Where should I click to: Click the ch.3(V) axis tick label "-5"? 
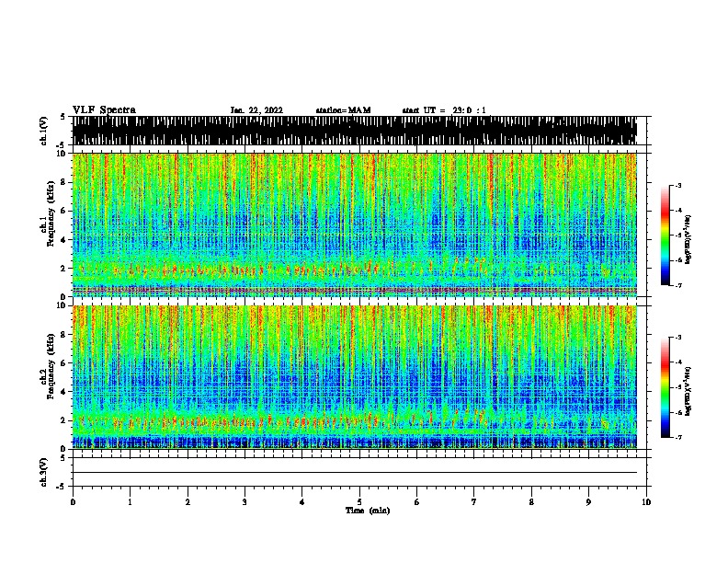(x=63, y=487)
